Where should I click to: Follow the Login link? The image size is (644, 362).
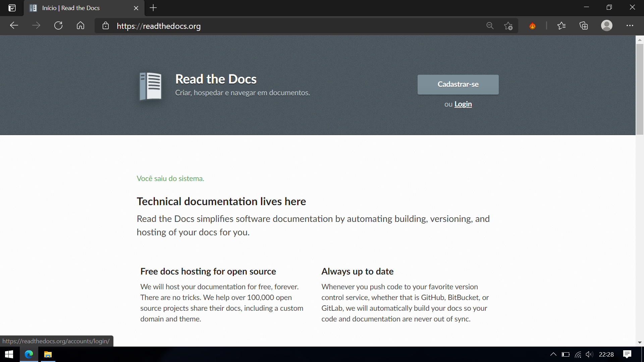pyautogui.click(x=463, y=104)
